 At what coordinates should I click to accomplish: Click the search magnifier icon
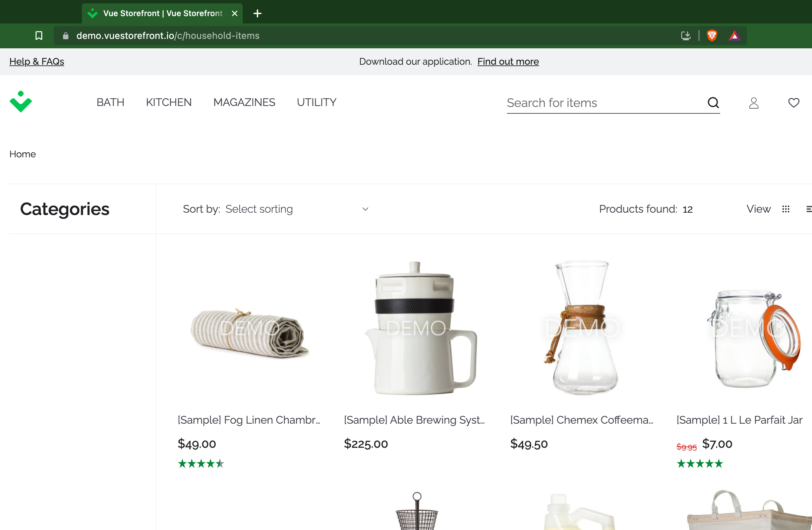click(x=713, y=102)
